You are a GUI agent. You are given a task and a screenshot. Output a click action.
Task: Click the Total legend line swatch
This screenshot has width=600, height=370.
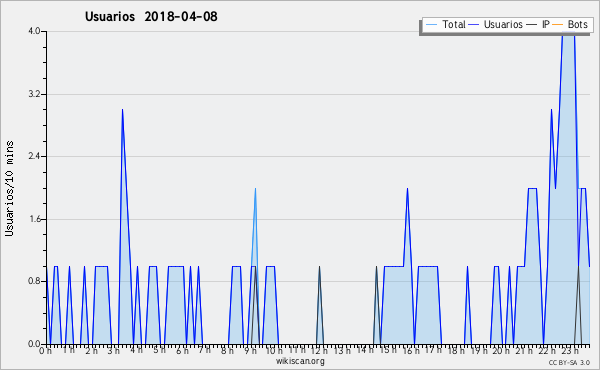pos(431,25)
